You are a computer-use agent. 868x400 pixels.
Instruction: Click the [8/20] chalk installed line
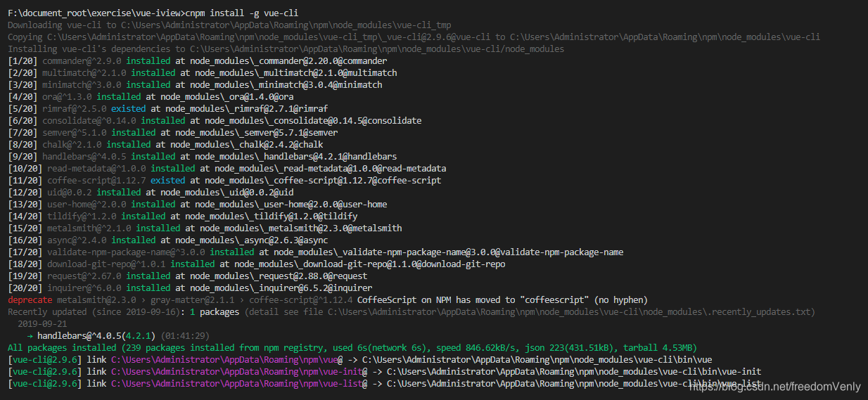click(165, 144)
